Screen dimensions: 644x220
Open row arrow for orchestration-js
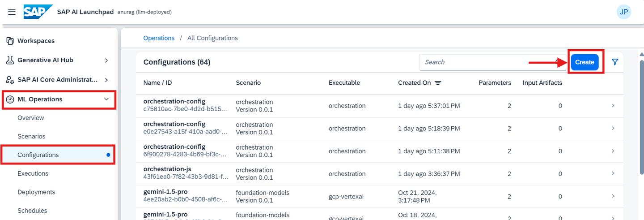click(613, 173)
